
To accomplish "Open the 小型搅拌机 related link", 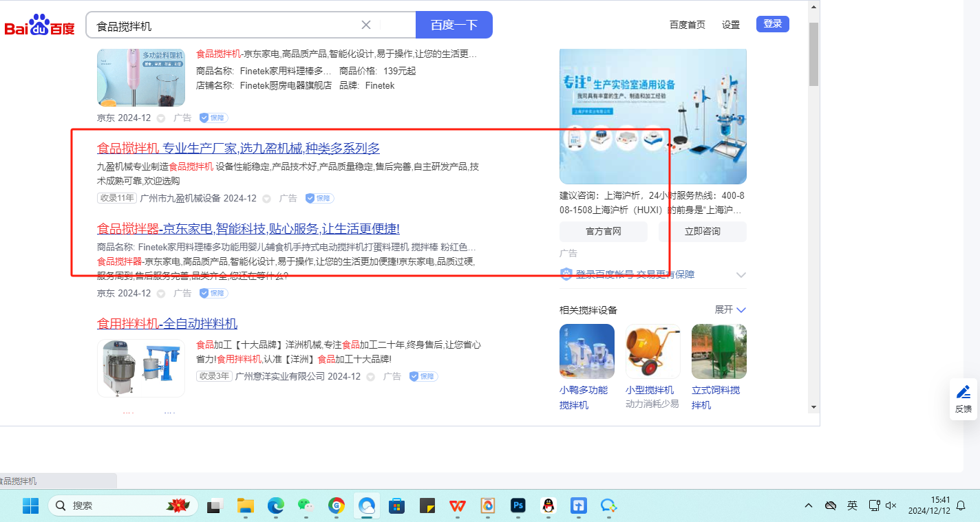I will (x=650, y=390).
